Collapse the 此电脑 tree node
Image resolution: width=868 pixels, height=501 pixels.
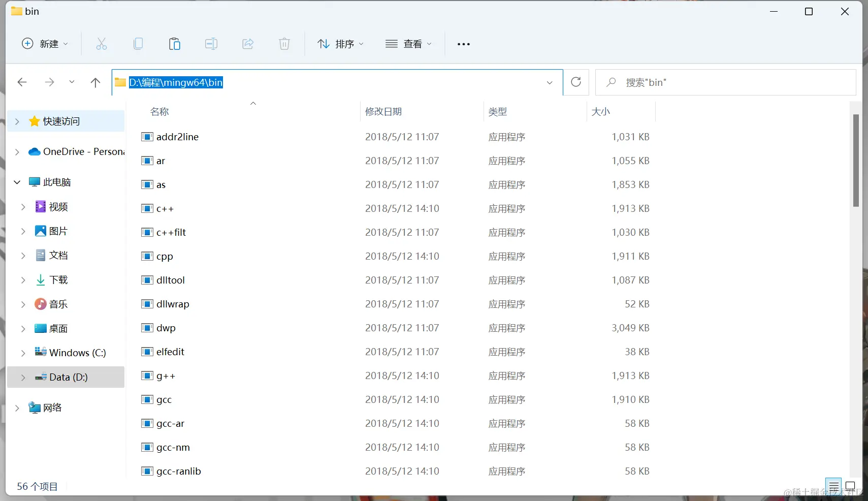click(x=17, y=182)
